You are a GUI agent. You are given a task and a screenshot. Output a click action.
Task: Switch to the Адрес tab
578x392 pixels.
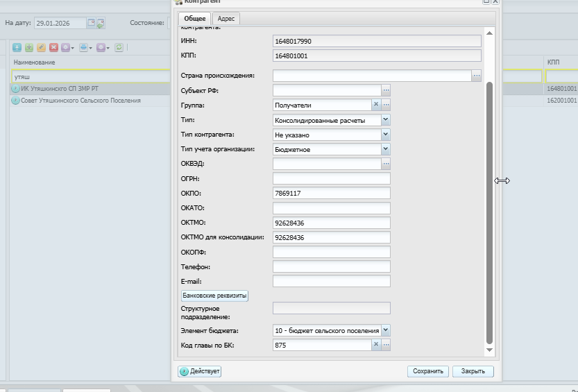point(226,19)
